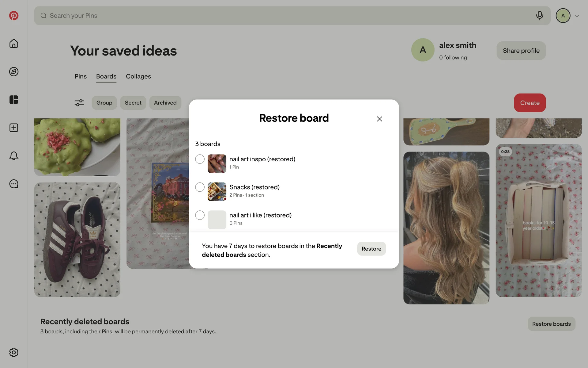Close the Restore board dialog
Viewport: 588px width, 368px height.
pyautogui.click(x=379, y=119)
